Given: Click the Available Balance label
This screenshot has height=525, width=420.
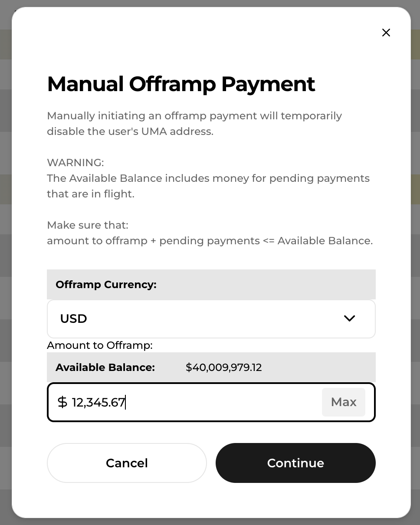Looking at the screenshot, I should (x=105, y=367).
